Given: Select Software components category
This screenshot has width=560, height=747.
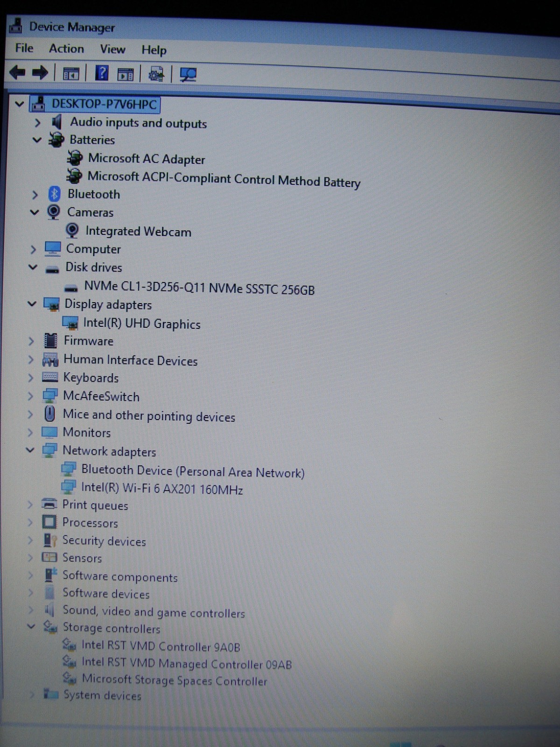Looking at the screenshot, I should (x=120, y=577).
